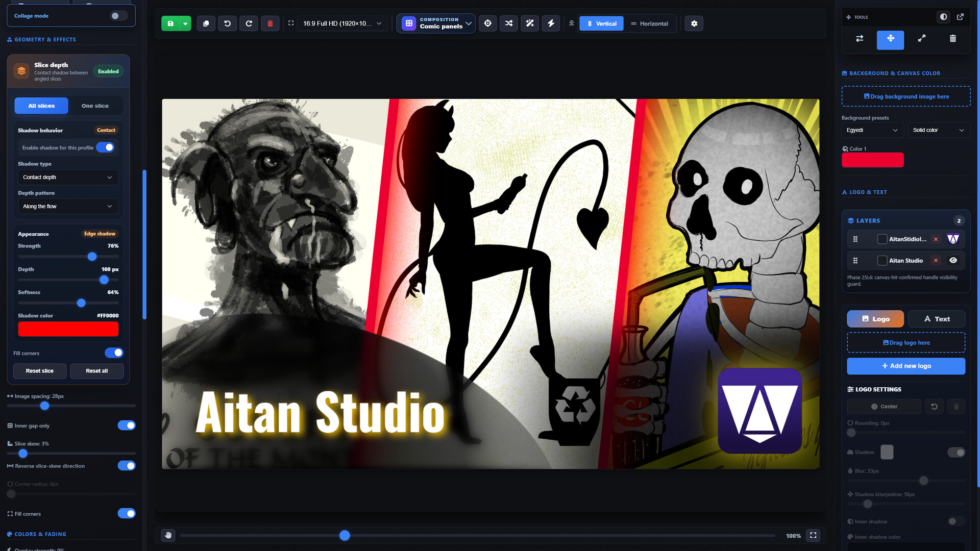This screenshot has height=551, width=980.
Task: Toggle Reverse slice-skew direction switch
Action: 127,466
